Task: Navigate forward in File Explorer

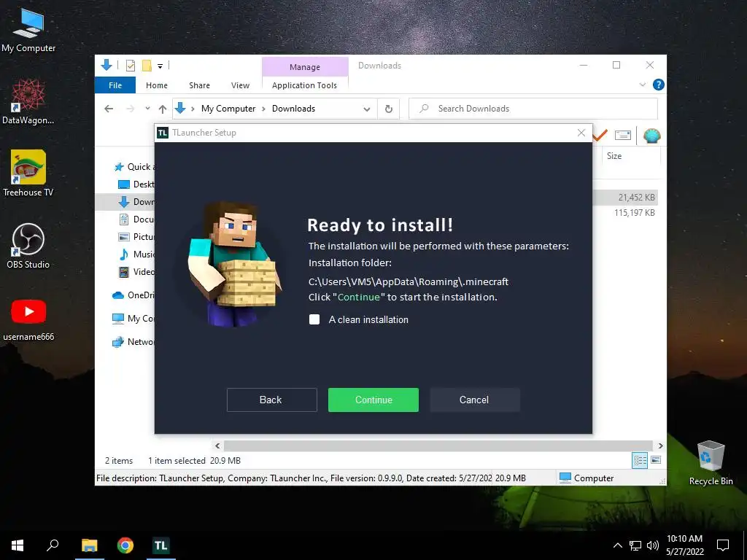Action: point(130,109)
